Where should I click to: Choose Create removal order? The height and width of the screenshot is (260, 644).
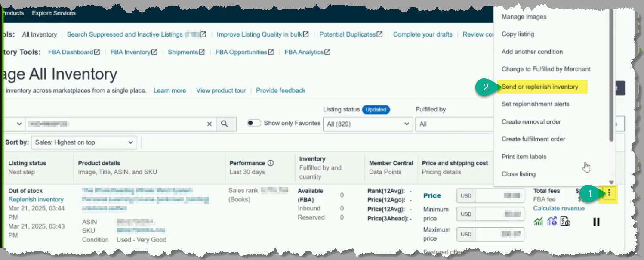point(531,122)
